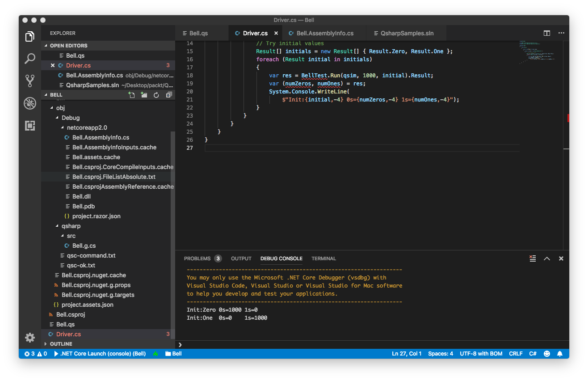The image size is (588, 381).
Task: Open the Extensions view icon
Action: (x=30, y=126)
